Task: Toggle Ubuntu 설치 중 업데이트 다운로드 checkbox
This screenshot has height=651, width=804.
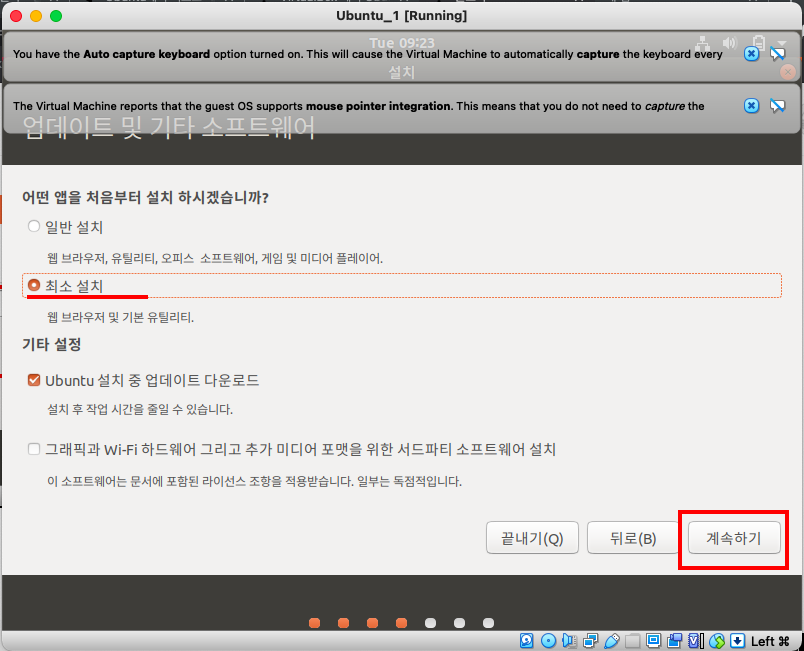Action: point(34,380)
